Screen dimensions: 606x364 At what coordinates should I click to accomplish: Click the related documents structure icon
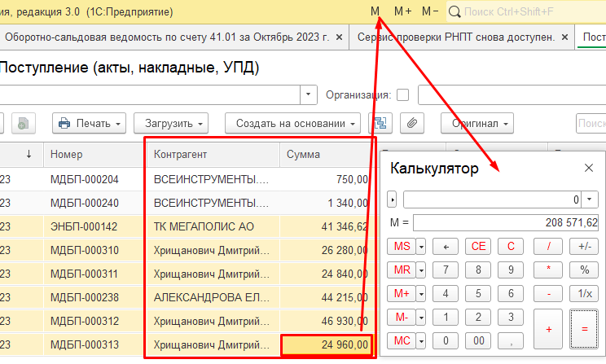point(380,123)
